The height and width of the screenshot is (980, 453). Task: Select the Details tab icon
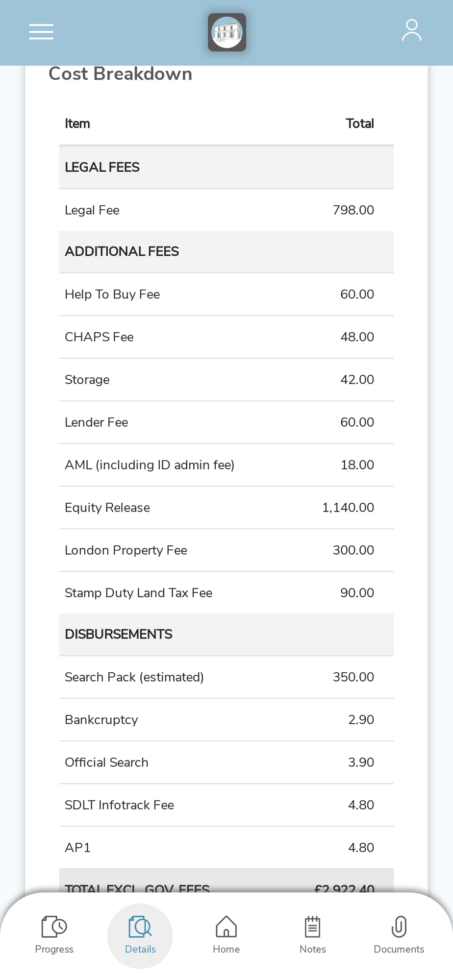point(140,927)
